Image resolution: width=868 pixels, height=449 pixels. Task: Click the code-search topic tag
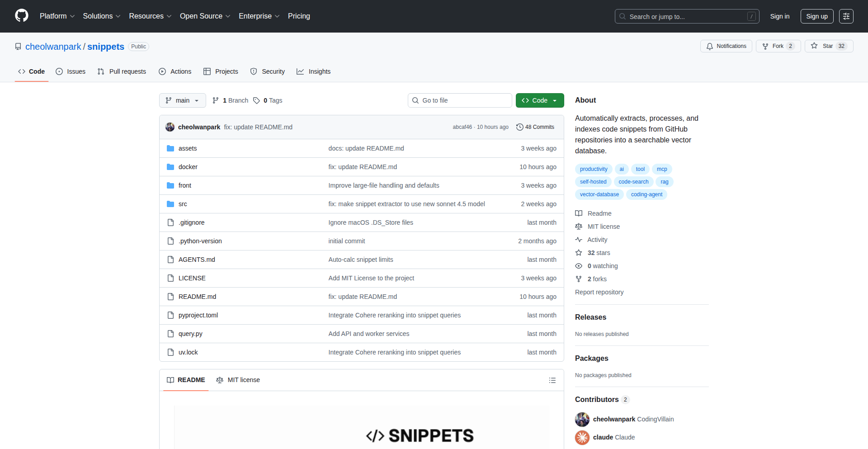633,182
